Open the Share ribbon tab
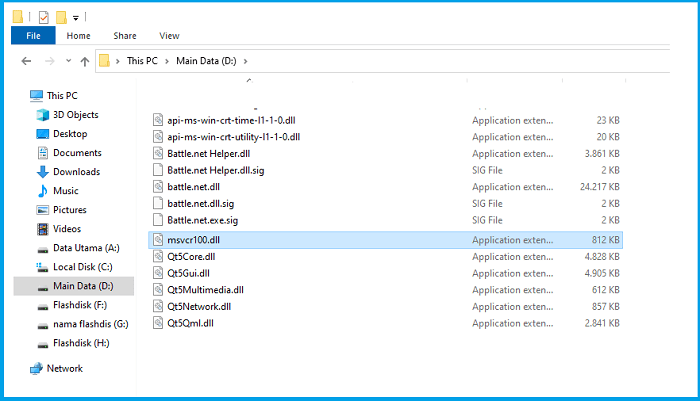The height and width of the screenshot is (401, 700). [x=125, y=36]
